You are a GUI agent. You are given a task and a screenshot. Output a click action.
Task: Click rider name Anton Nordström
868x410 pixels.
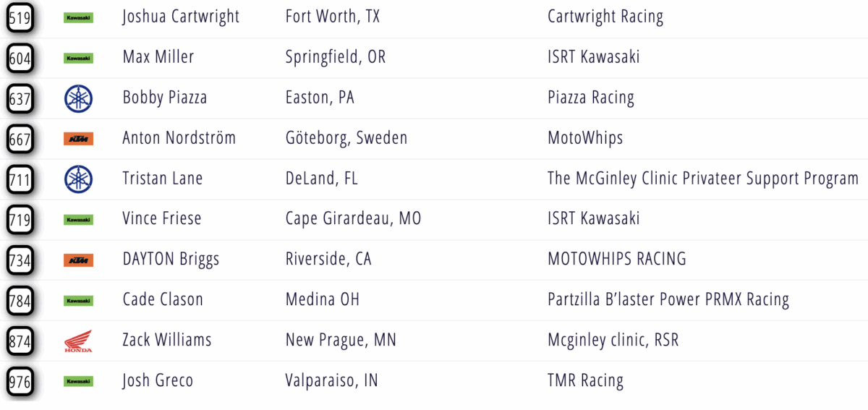[x=179, y=138]
